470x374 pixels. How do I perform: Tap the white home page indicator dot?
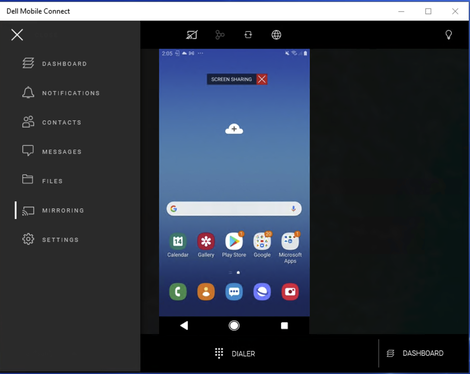238,272
